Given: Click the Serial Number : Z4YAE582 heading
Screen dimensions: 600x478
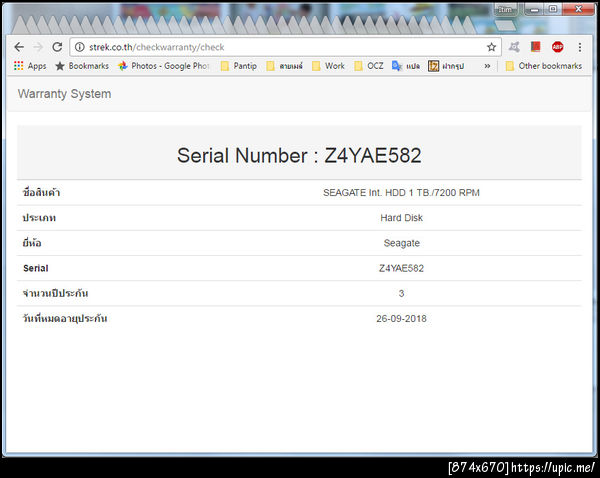Looking at the screenshot, I should click(299, 155).
